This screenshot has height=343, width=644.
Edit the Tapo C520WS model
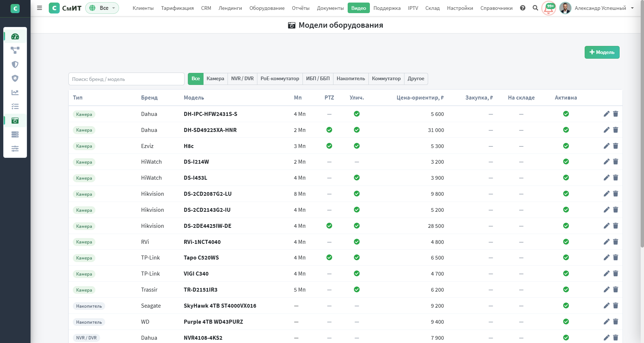click(607, 257)
